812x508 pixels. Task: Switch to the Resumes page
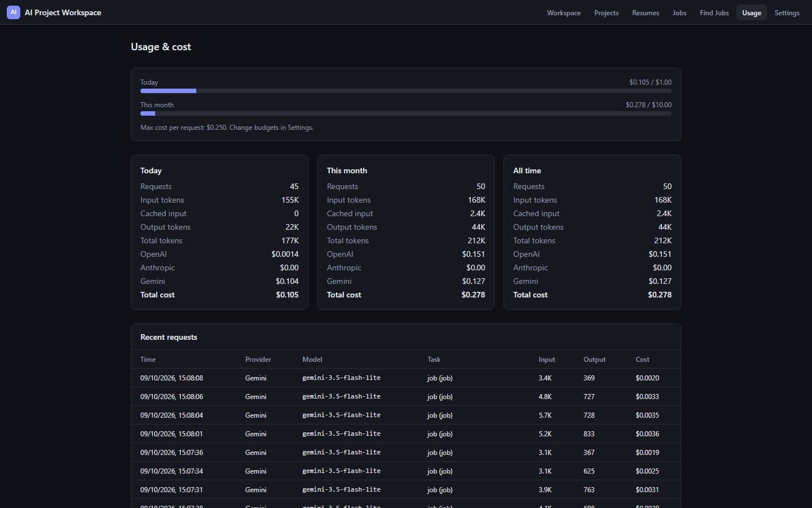pyautogui.click(x=645, y=12)
